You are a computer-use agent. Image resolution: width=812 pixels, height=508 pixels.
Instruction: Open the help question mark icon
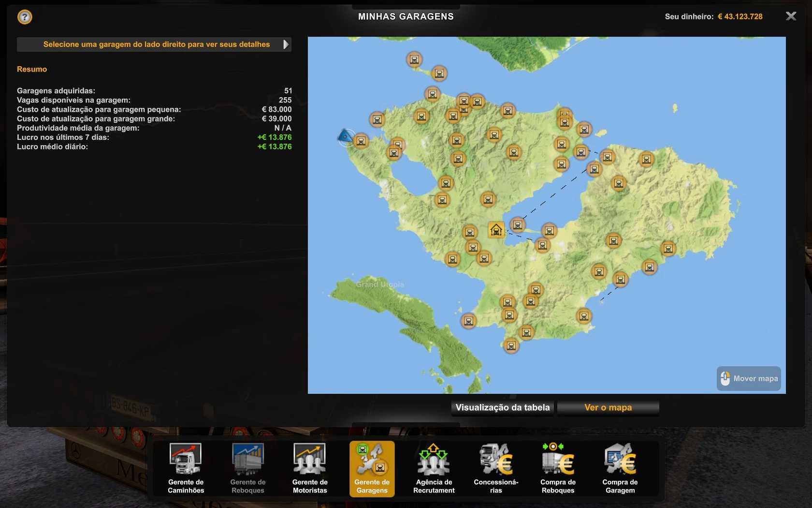pos(25,17)
